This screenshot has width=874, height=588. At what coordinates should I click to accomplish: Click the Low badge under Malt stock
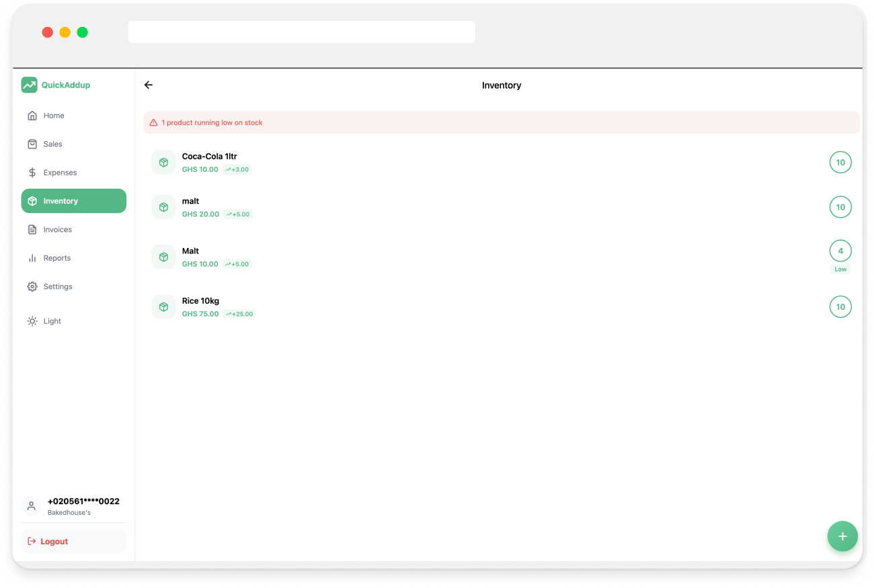click(x=840, y=268)
